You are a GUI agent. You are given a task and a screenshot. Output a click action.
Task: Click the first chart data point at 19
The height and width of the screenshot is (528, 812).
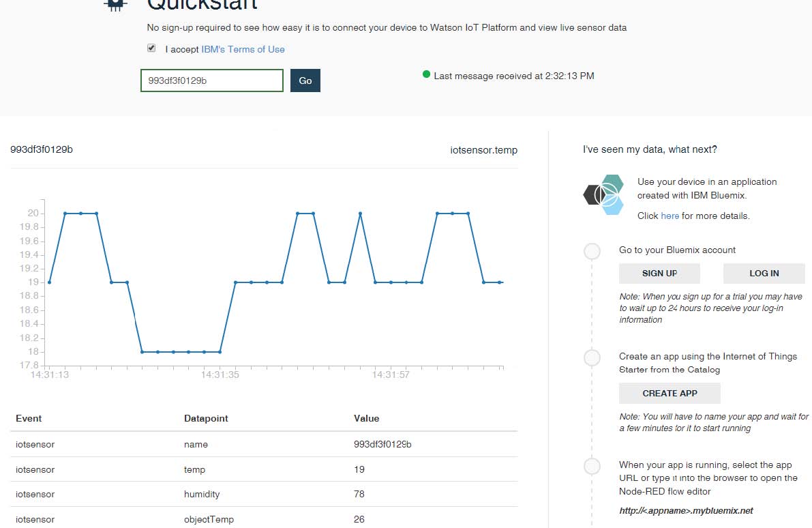coord(49,282)
